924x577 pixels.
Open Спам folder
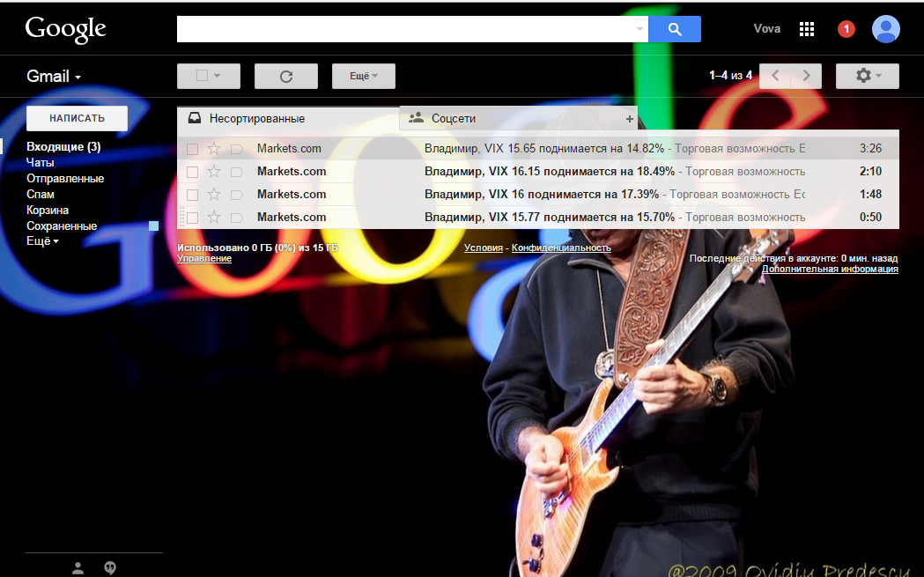click(40, 195)
